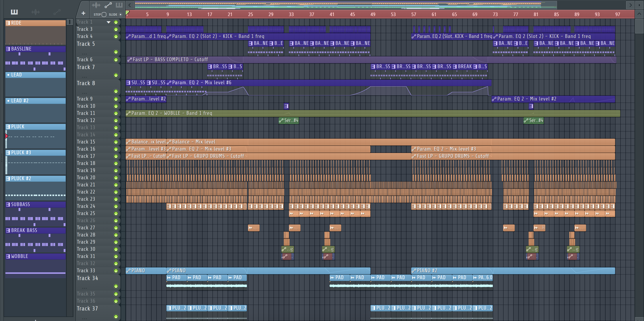The image size is (644, 321).
Task: Click the up arrow of the vertical scrollbar
Action: tap(639, 14)
